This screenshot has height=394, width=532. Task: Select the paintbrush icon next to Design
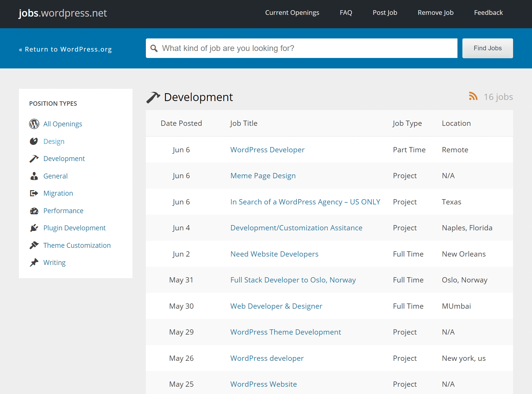(34, 141)
